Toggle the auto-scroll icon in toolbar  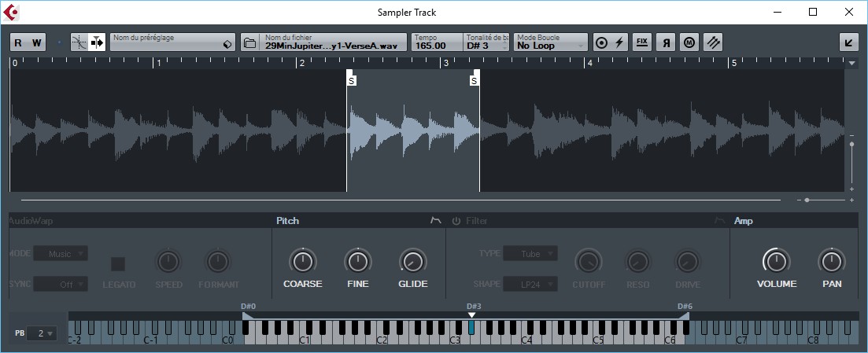pos(98,42)
